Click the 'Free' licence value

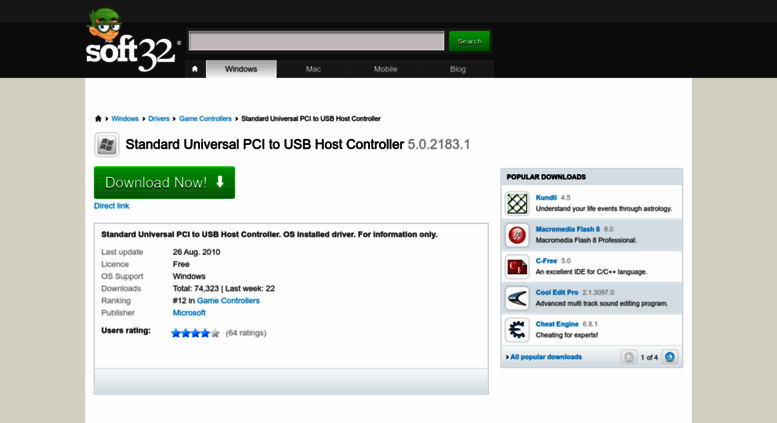[x=181, y=264]
